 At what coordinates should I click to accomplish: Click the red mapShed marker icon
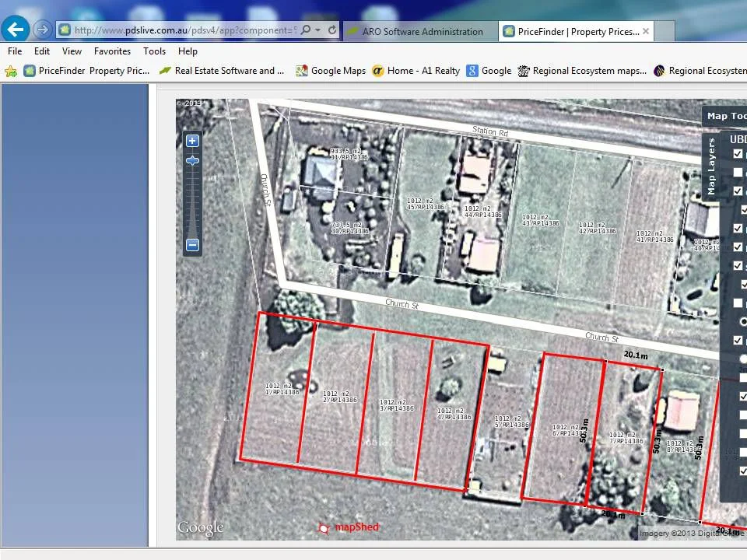point(324,527)
